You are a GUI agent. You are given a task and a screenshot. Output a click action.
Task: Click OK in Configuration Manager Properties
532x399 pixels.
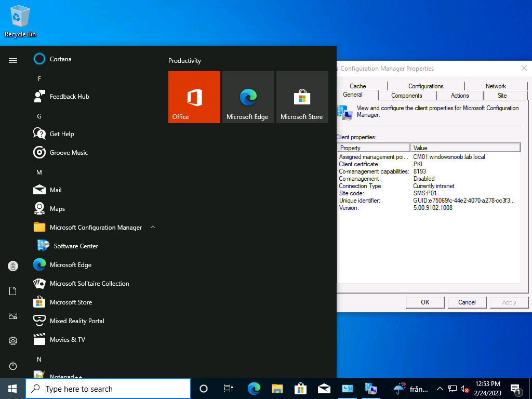pyautogui.click(x=425, y=302)
